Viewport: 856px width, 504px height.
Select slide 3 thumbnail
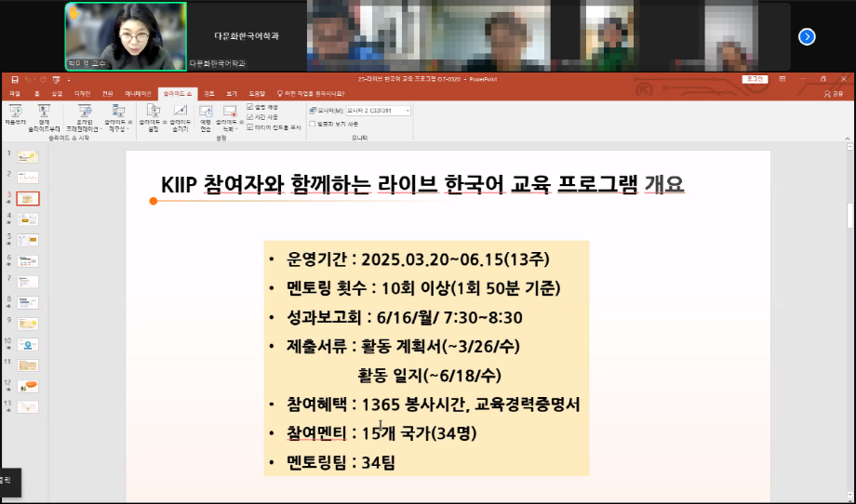point(28,199)
